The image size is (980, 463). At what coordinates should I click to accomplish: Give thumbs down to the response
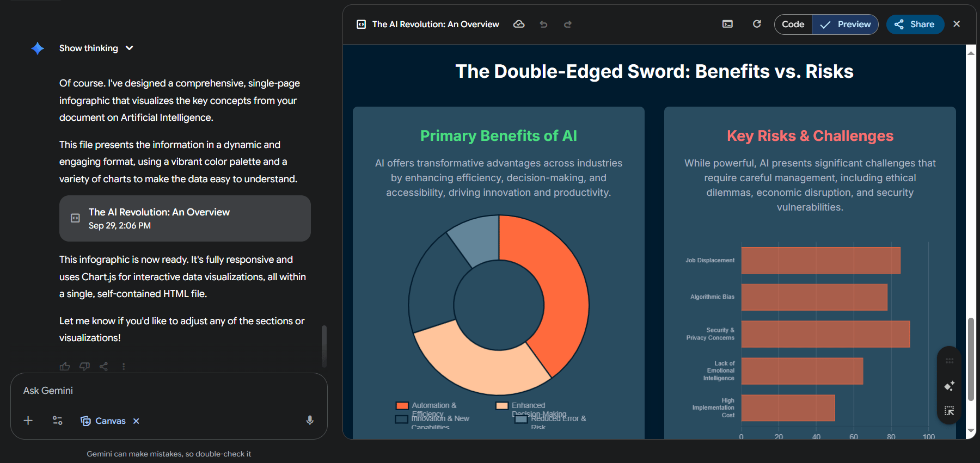click(x=84, y=366)
